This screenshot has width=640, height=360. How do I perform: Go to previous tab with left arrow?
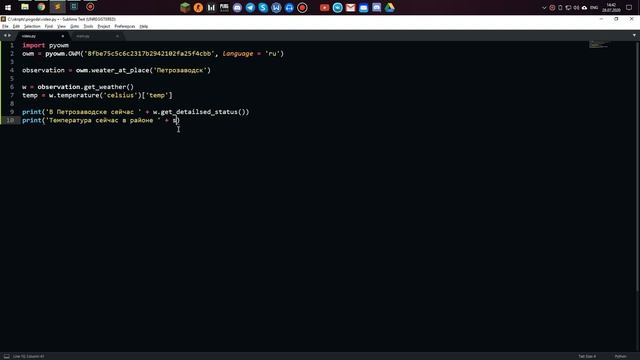(4, 36)
